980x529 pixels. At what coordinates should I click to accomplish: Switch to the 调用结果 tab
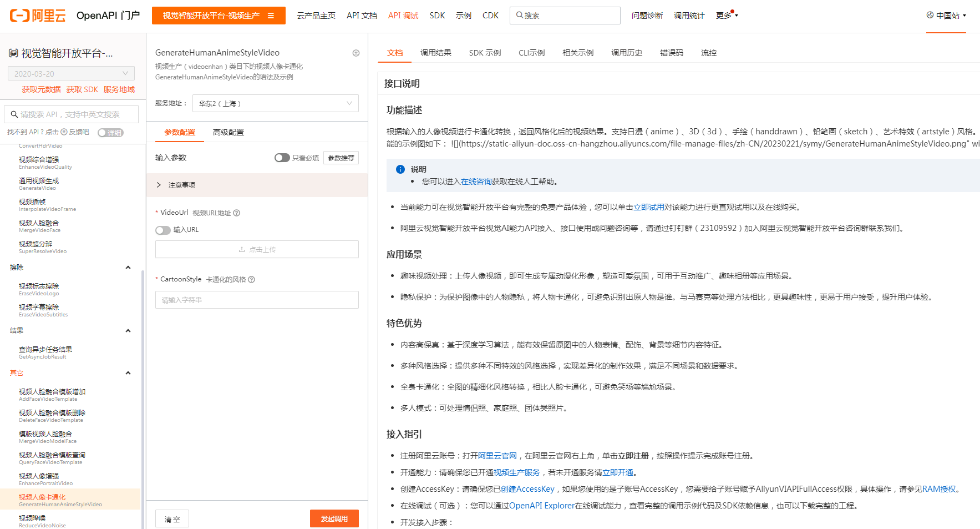436,53
